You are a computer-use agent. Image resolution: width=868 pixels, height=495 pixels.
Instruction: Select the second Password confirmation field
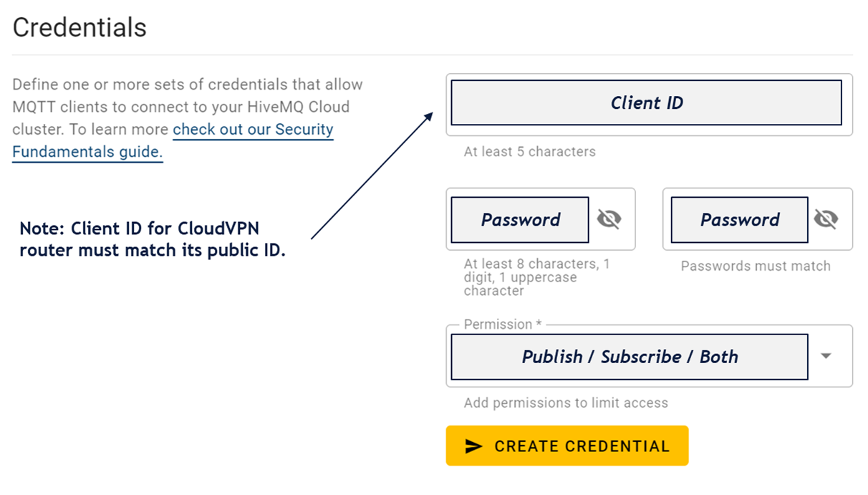[739, 220]
